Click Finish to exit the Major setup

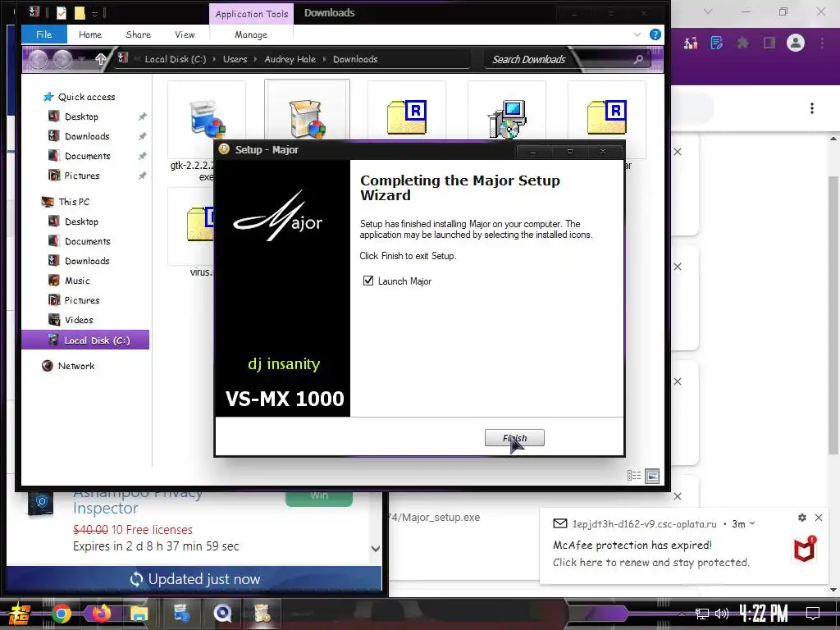(x=514, y=438)
